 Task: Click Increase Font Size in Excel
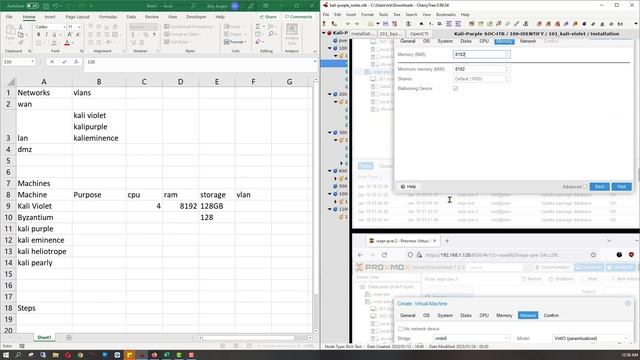coord(70,35)
